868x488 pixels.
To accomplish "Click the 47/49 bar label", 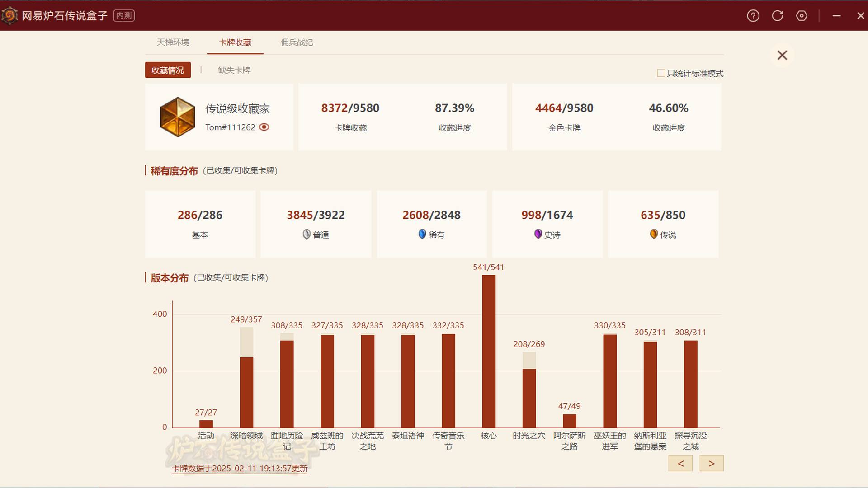I will pyautogui.click(x=570, y=406).
